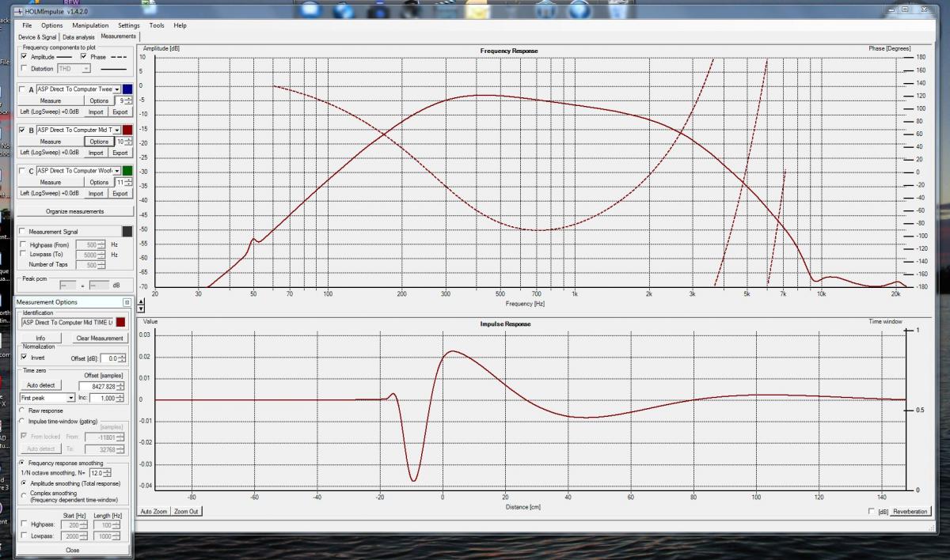Image resolution: width=950 pixels, height=560 pixels.
Task: Click the plot splitter up arrow icon
Action: (142, 300)
